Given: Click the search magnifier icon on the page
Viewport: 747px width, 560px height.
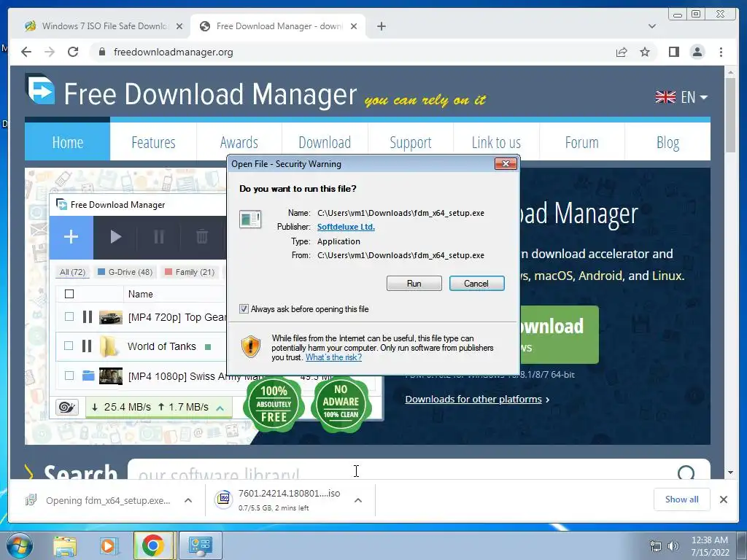Looking at the screenshot, I should [x=686, y=472].
